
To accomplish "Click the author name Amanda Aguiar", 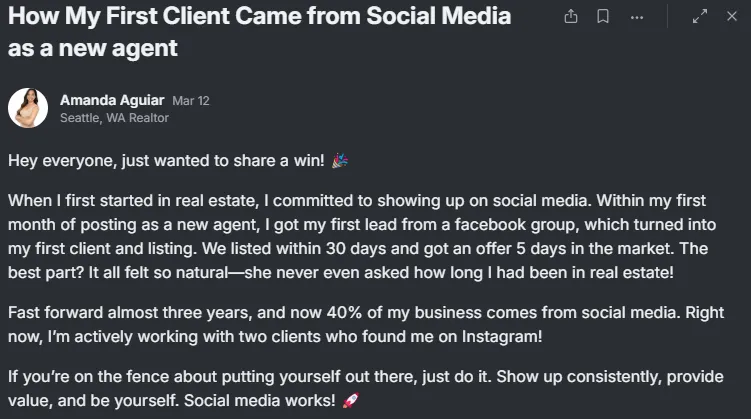I will tap(112, 100).
